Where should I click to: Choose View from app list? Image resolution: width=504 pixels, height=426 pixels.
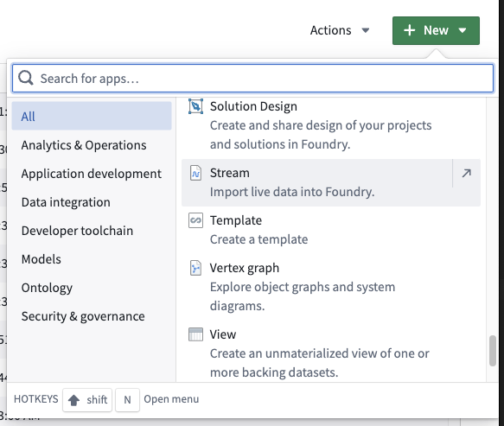[x=331, y=353]
